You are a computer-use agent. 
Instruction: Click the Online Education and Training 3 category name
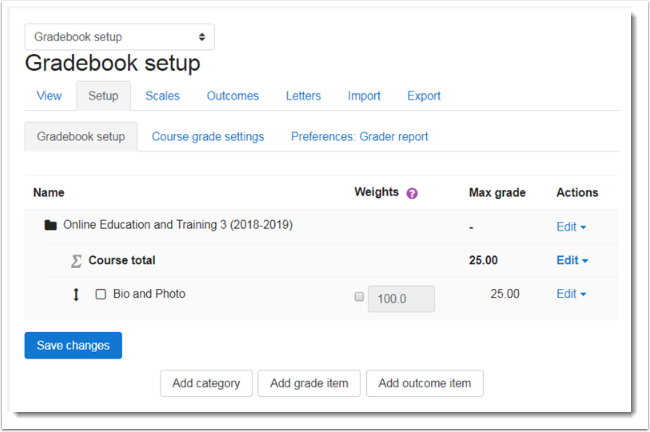pyautogui.click(x=178, y=225)
